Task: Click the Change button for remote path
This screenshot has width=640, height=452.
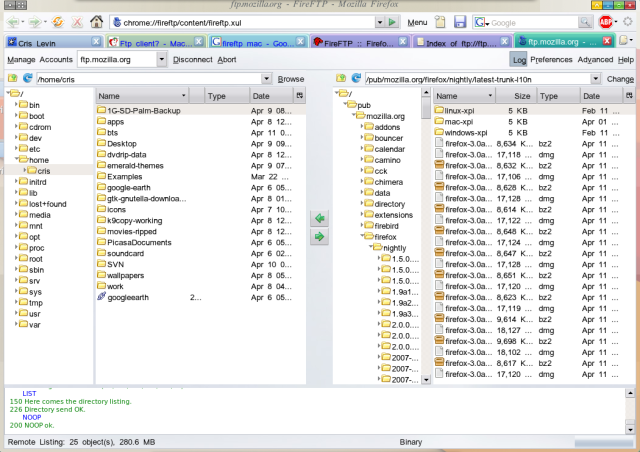Action: (x=620, y=79)
